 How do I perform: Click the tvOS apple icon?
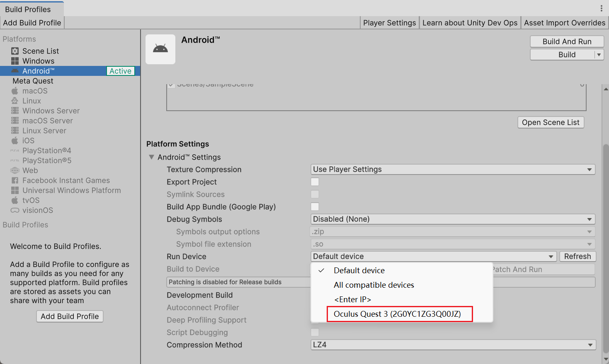15,200
